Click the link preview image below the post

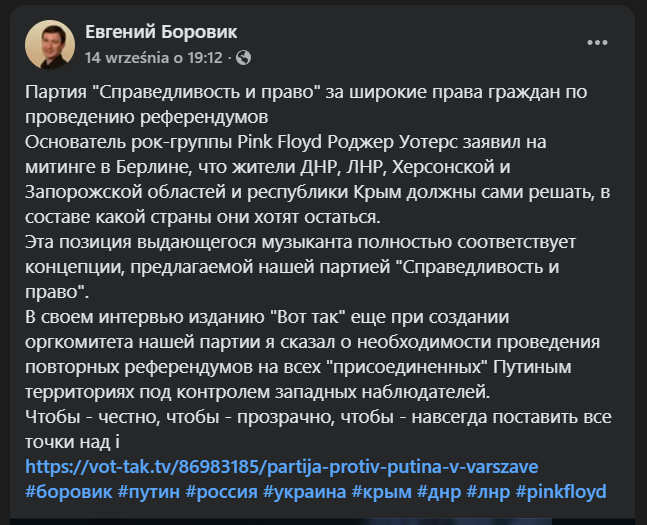(322, 522)
